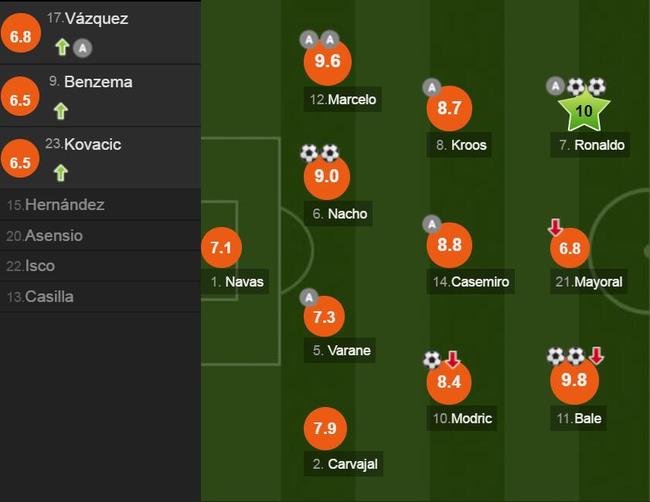Click the red substitution arrow above Mayoral
Screen dimensions: 650x502
[x=555, y=227]
